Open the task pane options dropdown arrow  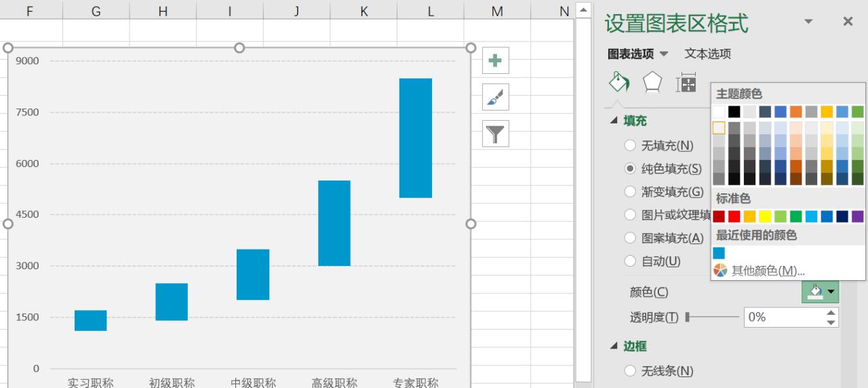click(808, 22)
